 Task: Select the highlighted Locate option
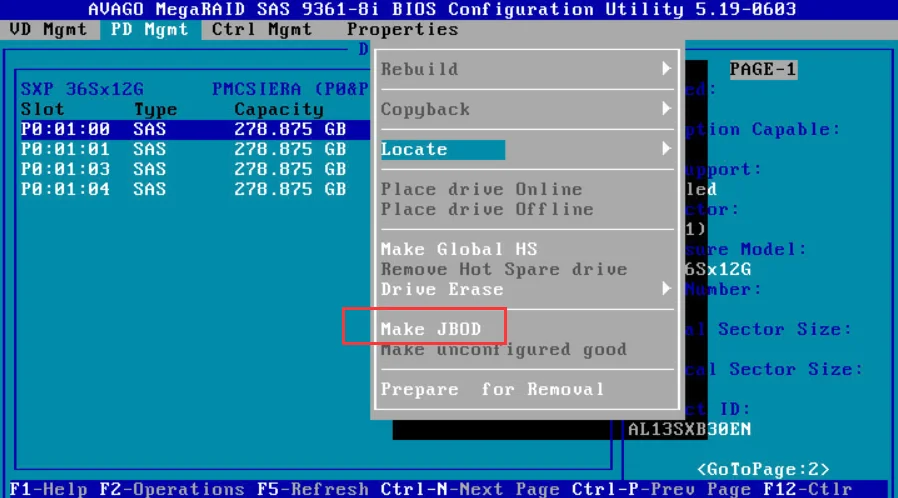(x=443, y=149)
